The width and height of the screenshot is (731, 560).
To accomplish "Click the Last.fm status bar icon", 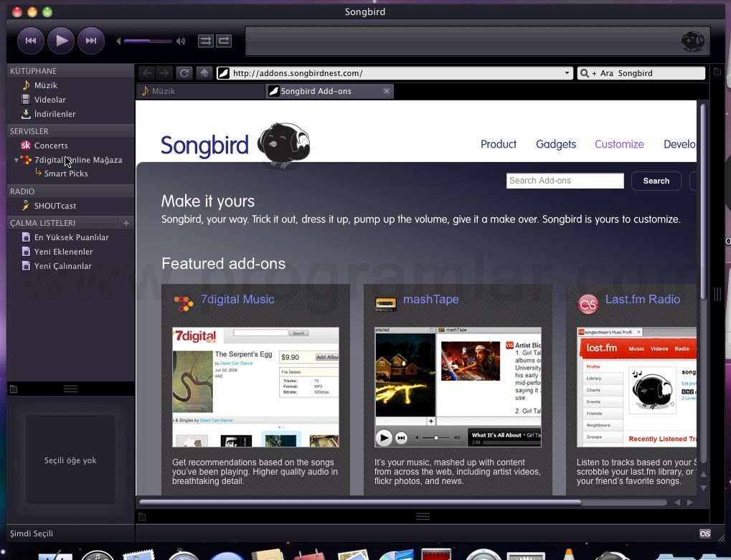I will [x=705, y=534].
